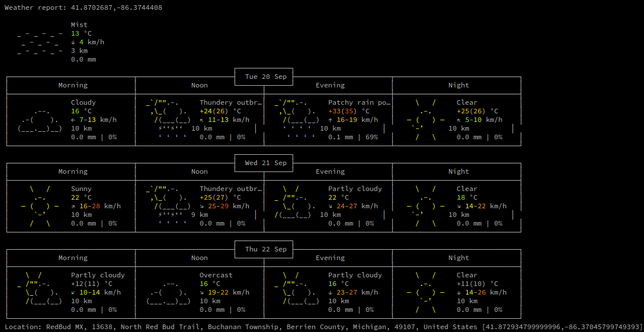Click the '+11(10) °C' temperature
This screenshot has height=332, width=644.
478,284
